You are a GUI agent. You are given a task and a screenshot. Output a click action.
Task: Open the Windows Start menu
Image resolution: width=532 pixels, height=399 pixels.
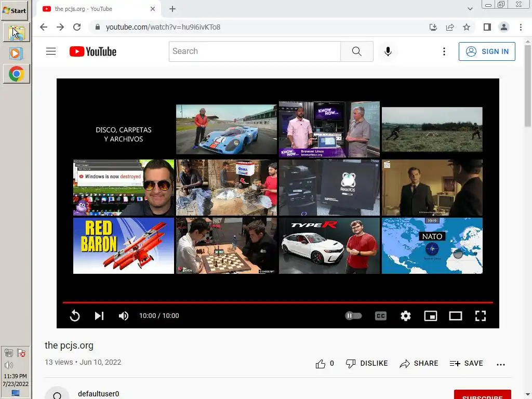click(14, 10)
